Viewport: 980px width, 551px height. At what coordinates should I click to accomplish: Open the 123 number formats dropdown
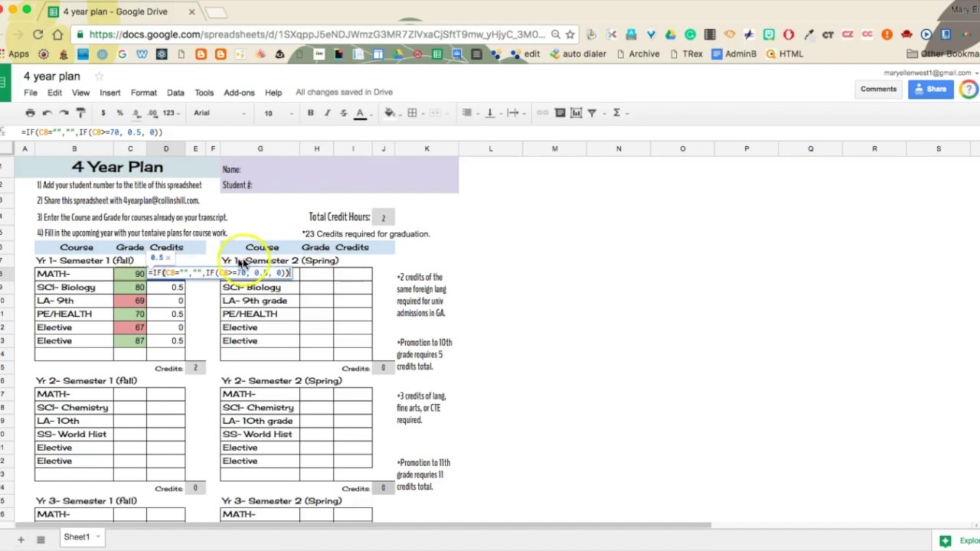pyautogui.click(x=171, y=113)
